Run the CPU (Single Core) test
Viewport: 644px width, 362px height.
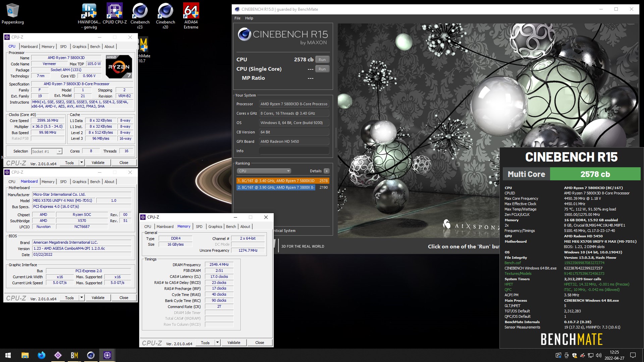click(x=322, y=69)
